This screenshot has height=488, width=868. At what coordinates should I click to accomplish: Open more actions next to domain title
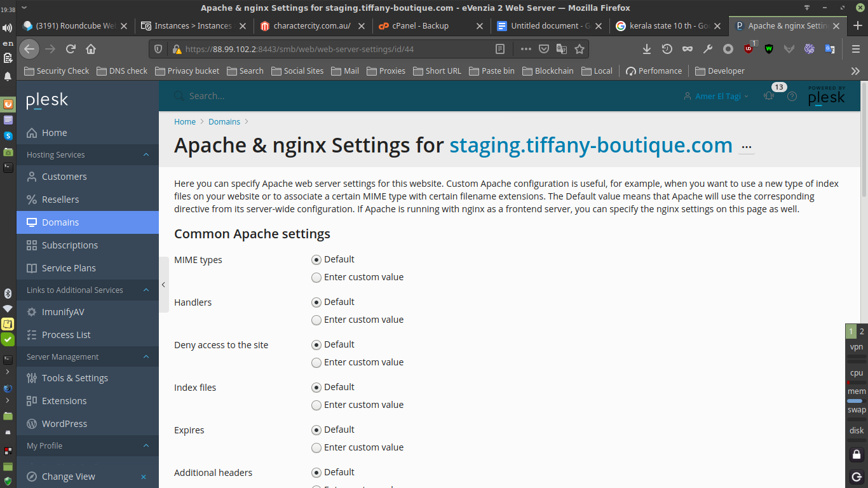tap(747, 147)
